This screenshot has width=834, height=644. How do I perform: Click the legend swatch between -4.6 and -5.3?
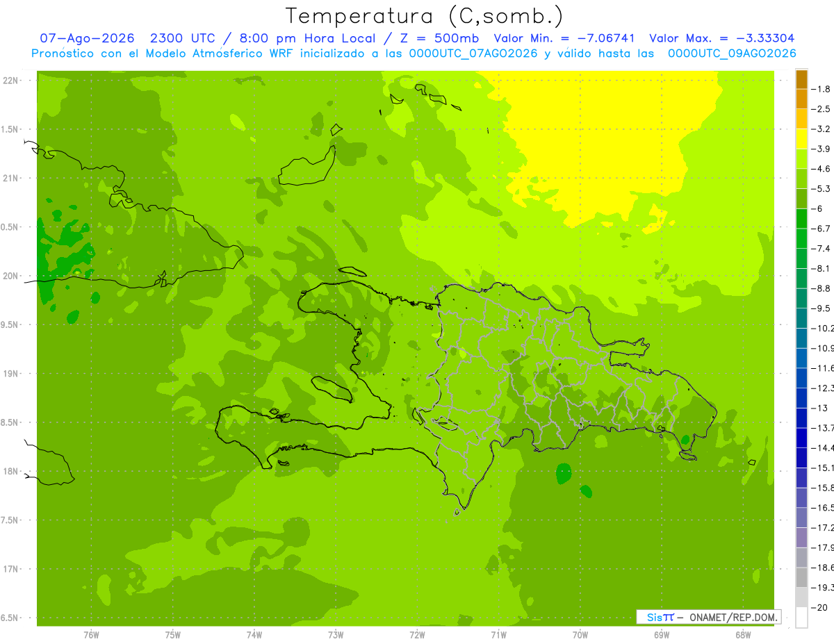pyautogui.click(x=801, y=179)
